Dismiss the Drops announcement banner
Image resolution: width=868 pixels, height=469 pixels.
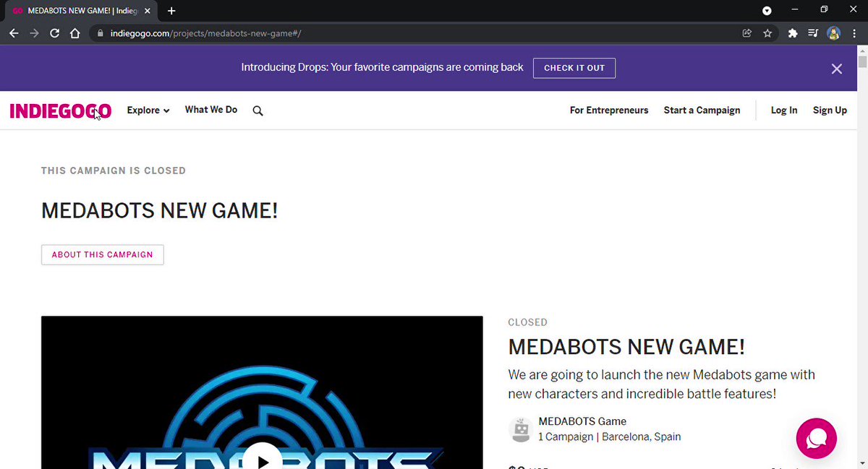tap(837, 69)
